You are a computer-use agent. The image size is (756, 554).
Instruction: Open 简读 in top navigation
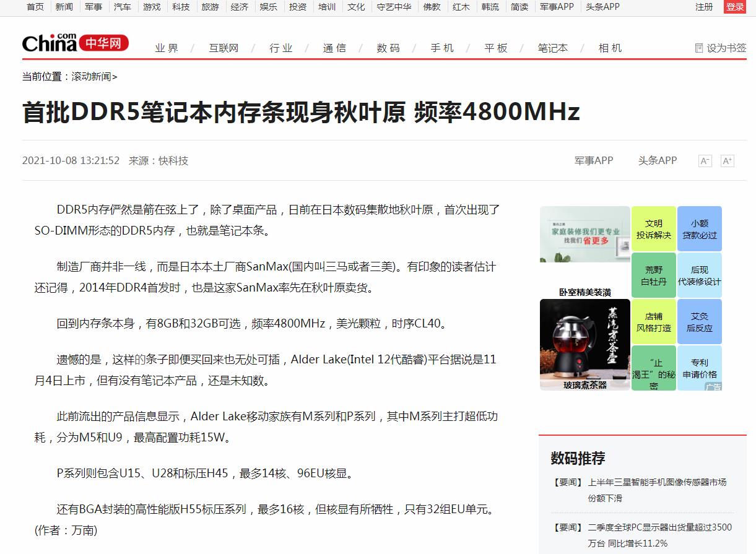(519, 7)
